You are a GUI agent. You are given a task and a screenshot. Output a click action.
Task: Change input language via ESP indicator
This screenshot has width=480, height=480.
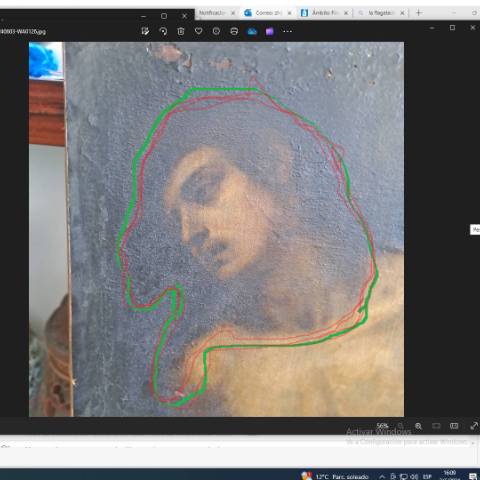pyautogui.click(x=427, y=477)
